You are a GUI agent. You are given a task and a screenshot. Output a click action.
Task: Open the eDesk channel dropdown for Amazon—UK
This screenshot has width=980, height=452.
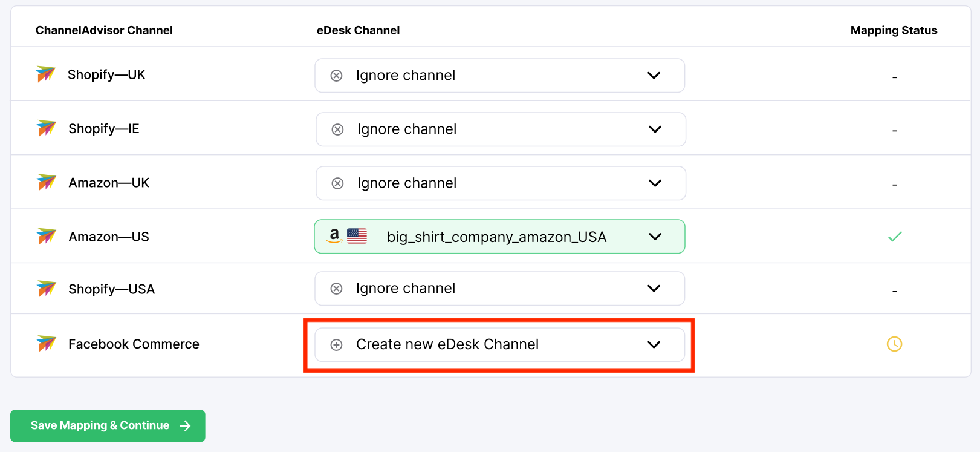(501, 183)
